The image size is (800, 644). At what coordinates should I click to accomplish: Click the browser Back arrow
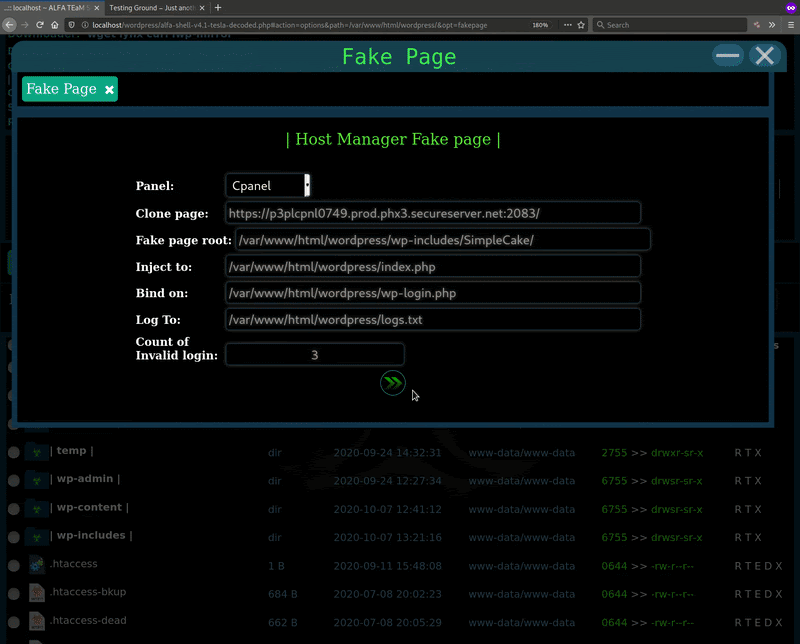(9, 24)
